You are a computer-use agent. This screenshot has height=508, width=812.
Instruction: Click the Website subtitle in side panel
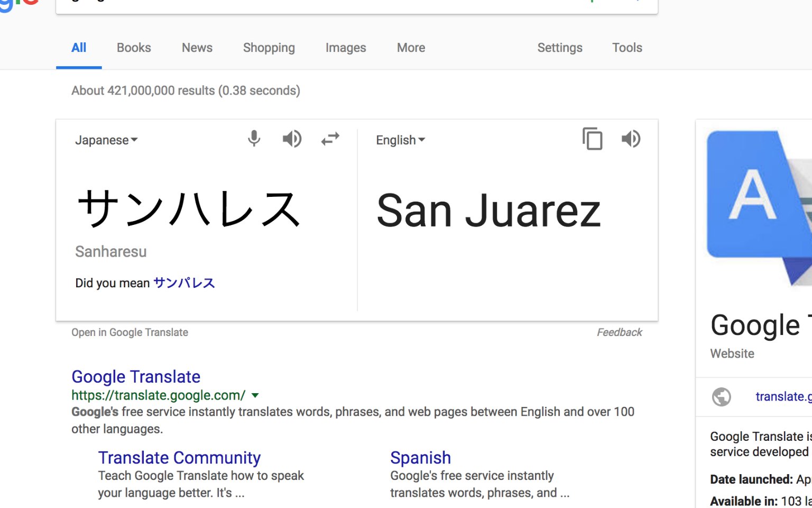coord(732,353)
